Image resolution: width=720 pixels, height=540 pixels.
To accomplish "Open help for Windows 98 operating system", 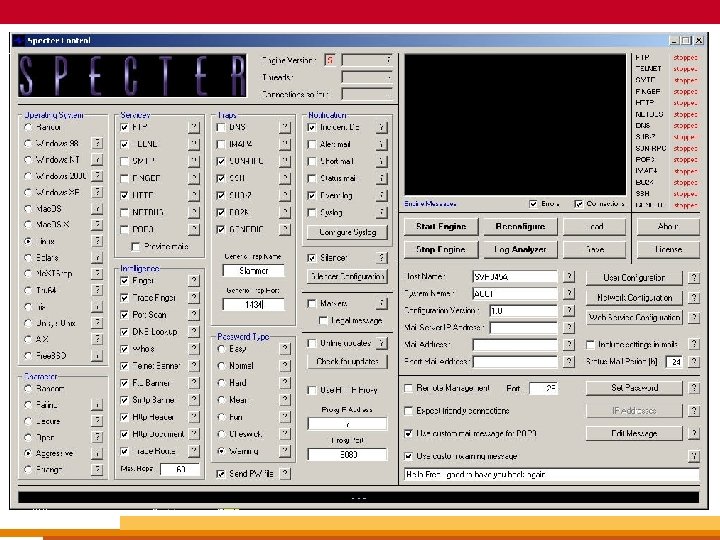I will point(97,143).
